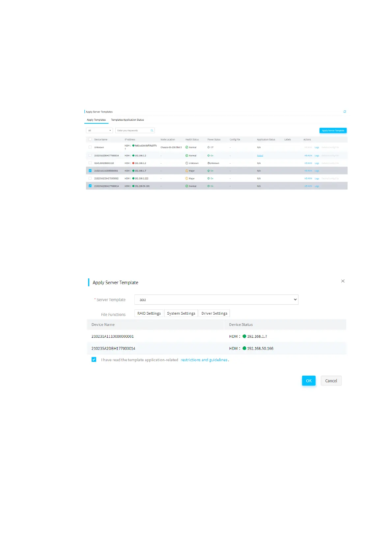Click the search magnifier icon in keyword box
Screen dimensions: 392x533
pos(152,131)
